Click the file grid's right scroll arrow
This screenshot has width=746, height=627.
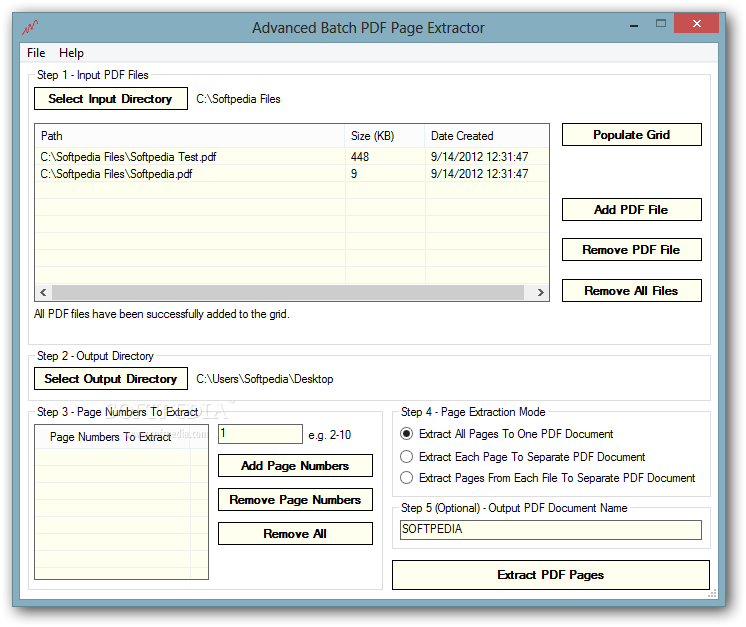click(x=540, y=292)
